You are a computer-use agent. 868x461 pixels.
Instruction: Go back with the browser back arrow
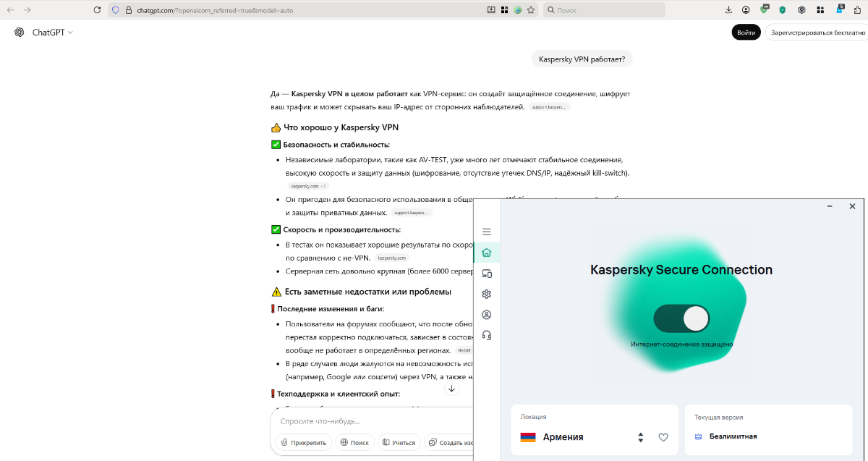tap(10, 10)
